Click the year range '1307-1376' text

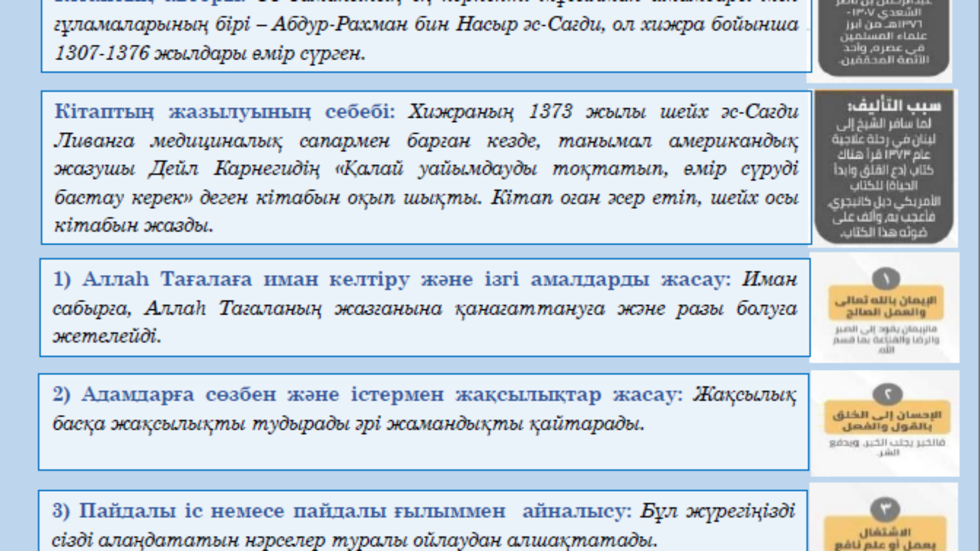point(102,53)
